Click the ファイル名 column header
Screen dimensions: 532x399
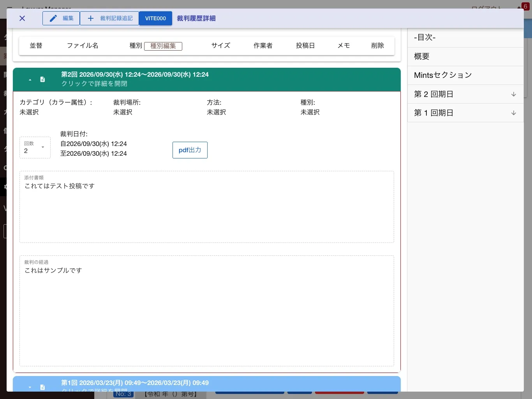pyautogui.click(x=83, y=46)
